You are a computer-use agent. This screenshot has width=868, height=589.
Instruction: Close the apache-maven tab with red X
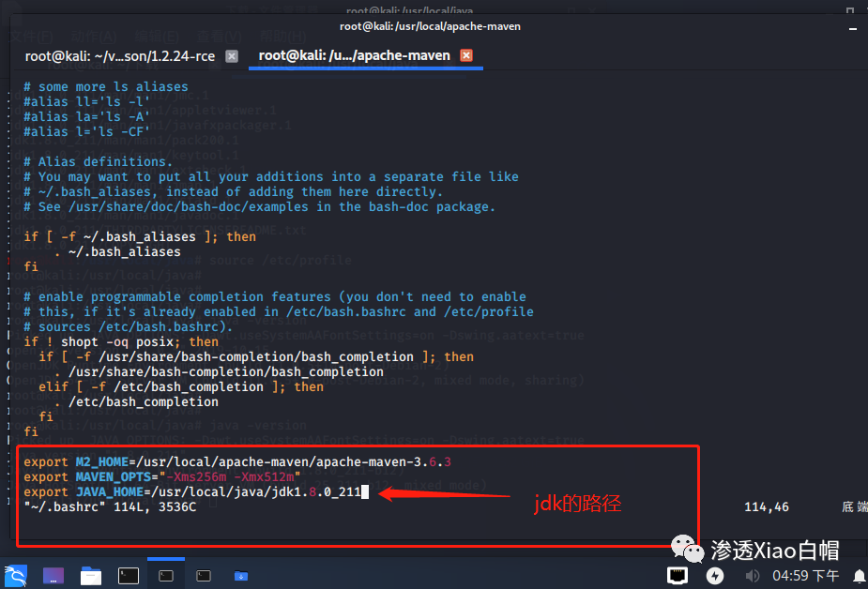pos(466,55)
